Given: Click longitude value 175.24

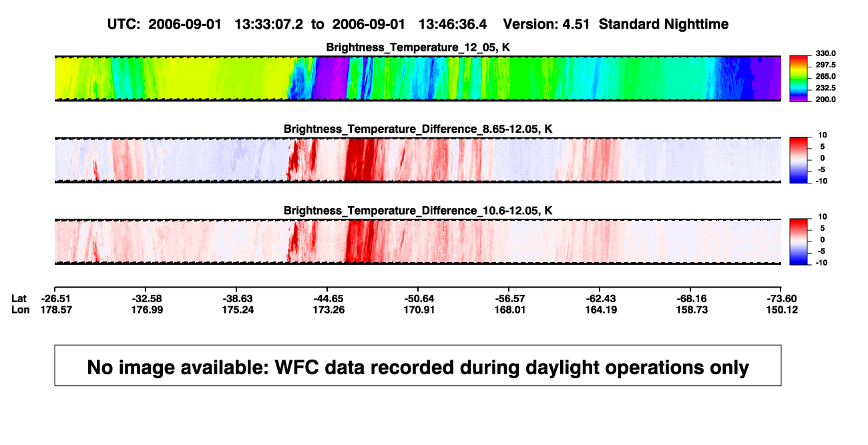Looking at the screenshot, I should [x=237, y=310].
